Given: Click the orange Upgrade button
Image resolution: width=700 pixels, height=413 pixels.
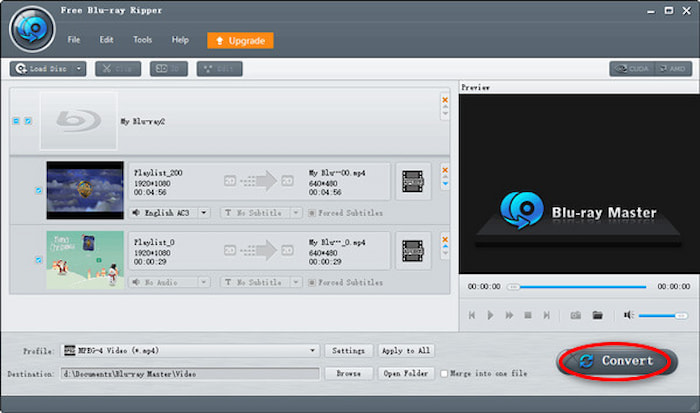Looking at the screenshot, I should 240,41.
